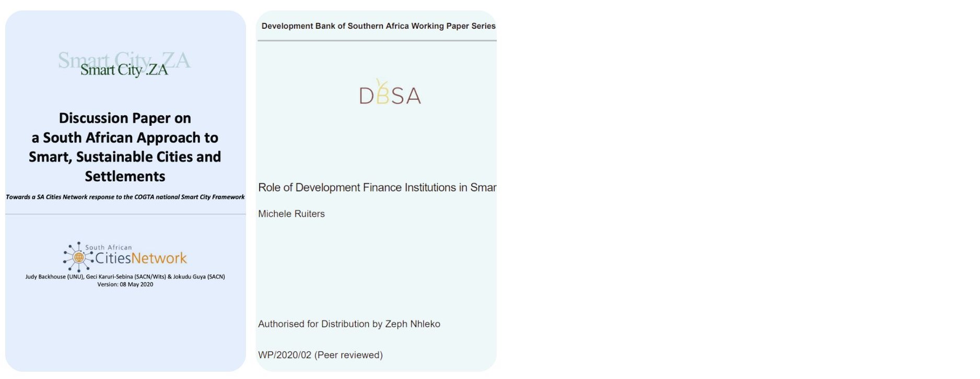
Task: Select the Discussion Paper title heading
Action: click(x=125, y=147)
